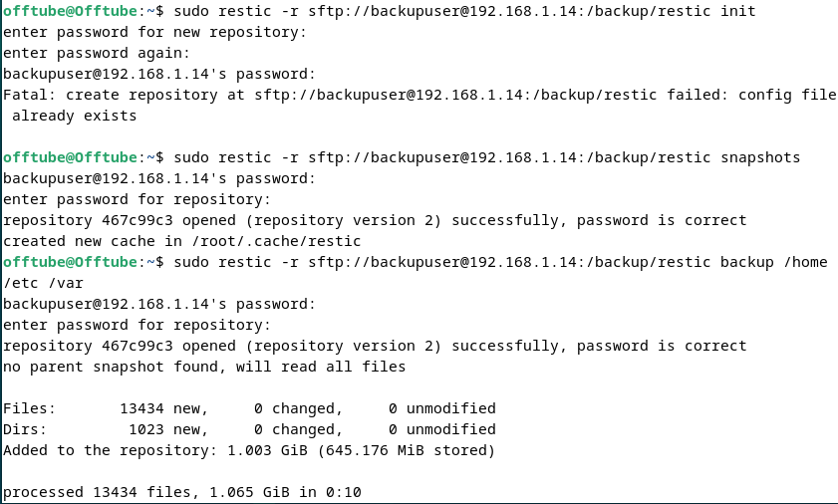Click the 'Dirs: 1023 new' statistics line
This screenshot has width=838, height=504.
pyautogui.click(x=249, y=429)
